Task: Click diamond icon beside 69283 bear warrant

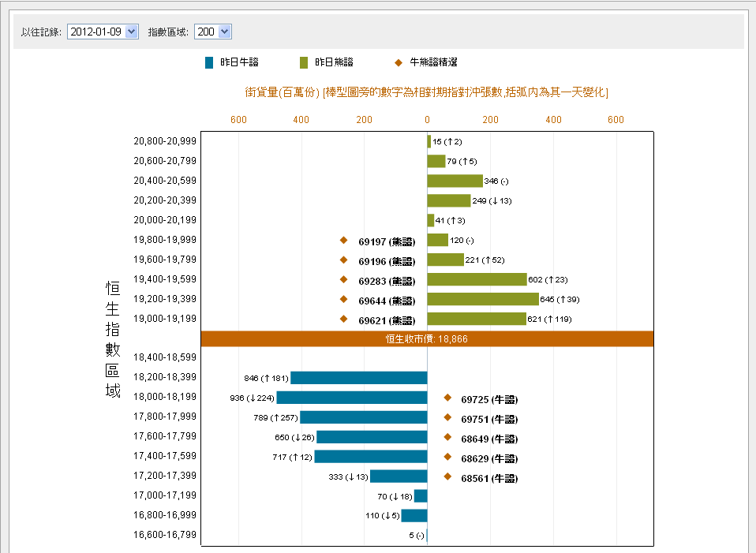Action: 343,279
